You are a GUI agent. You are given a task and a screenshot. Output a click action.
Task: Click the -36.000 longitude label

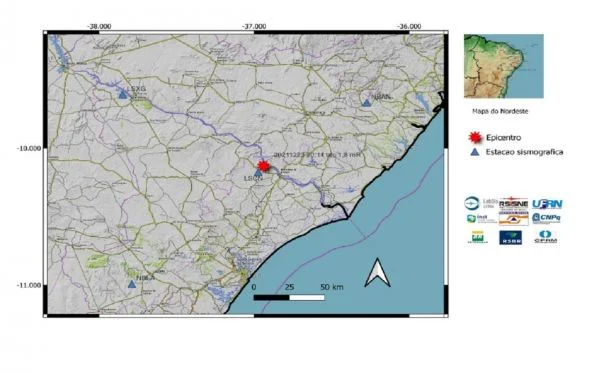pyautogui.click(x=409, y=27)
